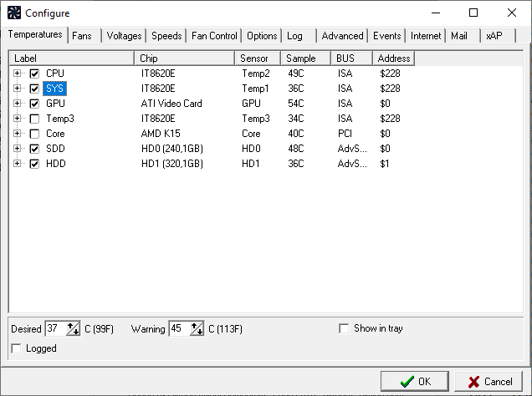Open the Voltages tab
Screen dimensions: 532x396
tap(124, 36)
